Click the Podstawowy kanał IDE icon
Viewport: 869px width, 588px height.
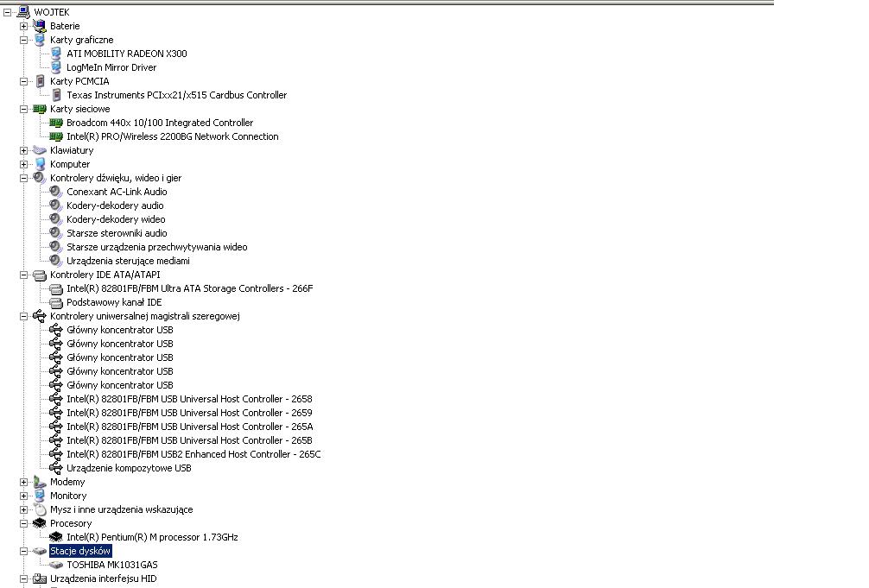tap(56, 302)
